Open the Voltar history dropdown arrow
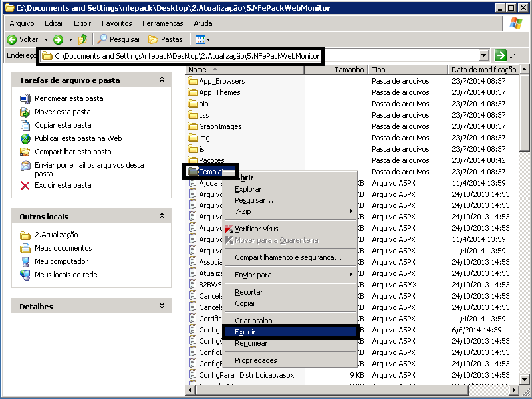This screenshot has width=532, height=399. click(45, 39)
